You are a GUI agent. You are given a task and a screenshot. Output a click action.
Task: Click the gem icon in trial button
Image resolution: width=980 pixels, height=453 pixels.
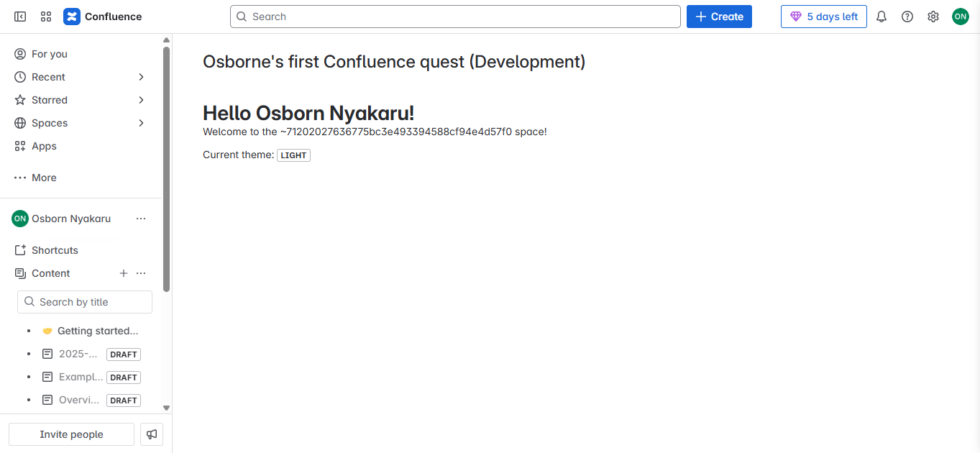(795, 17)
